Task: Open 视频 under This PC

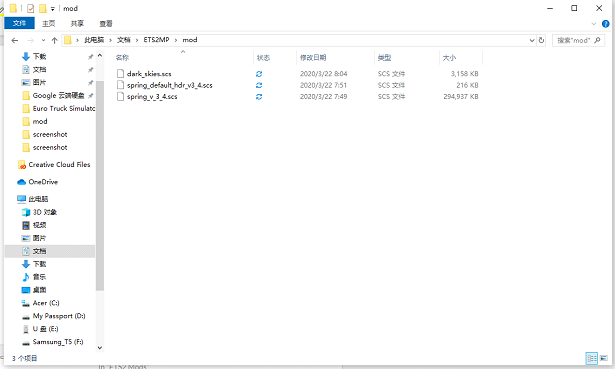Action: click(x=39, y=225)
